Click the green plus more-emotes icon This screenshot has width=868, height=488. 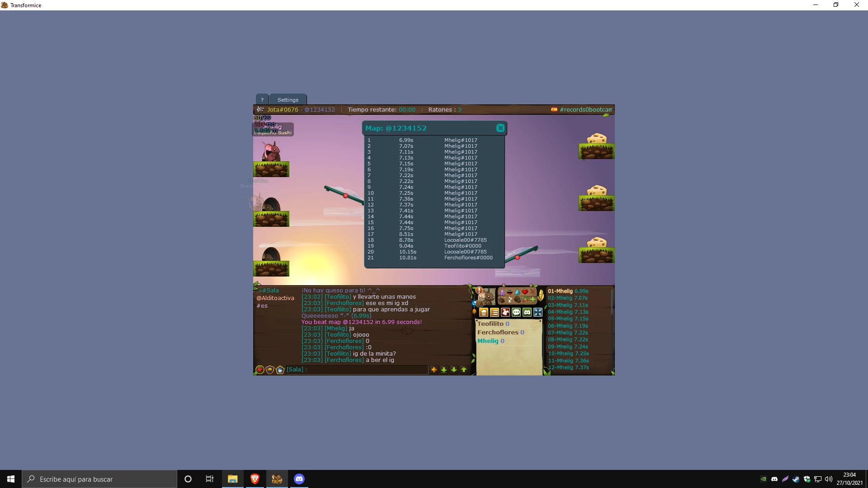tap(533, 300)
